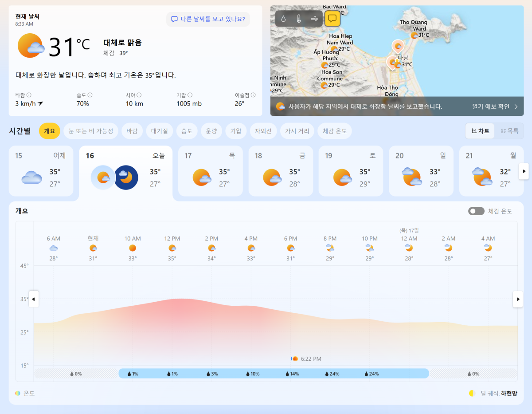532x414 pixels.
Task: Click the Tho Quang Ward weather marker
Action: point(414,35)
